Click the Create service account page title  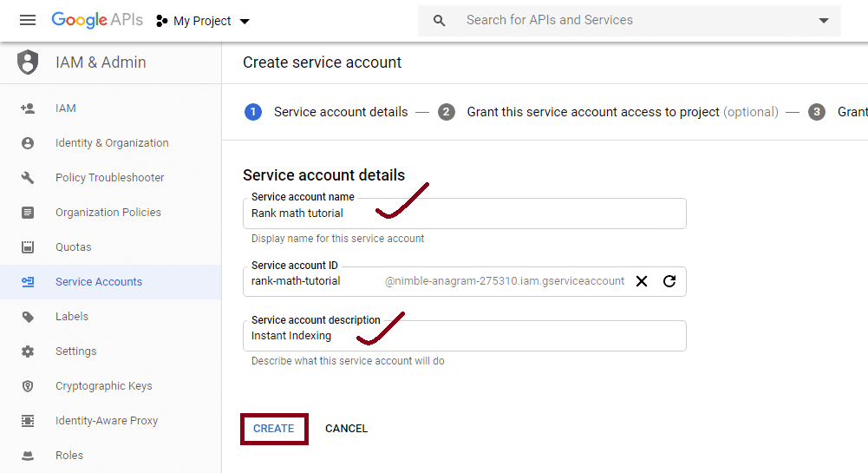coord(323,62)
